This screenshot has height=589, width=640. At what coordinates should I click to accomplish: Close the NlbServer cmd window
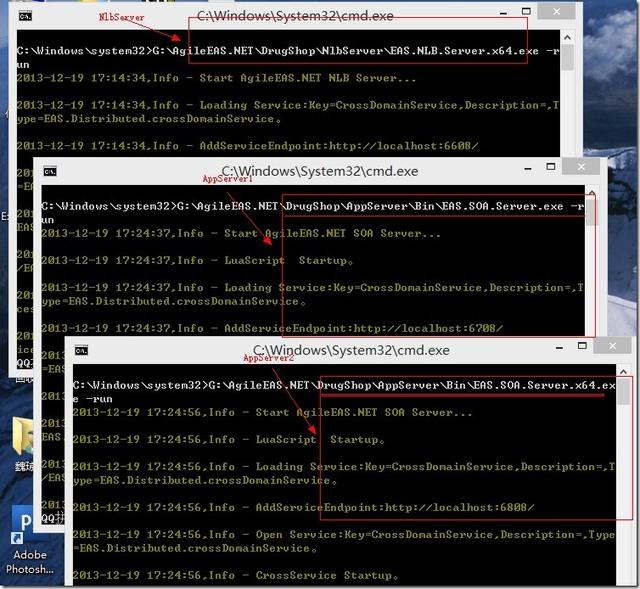coord(556,11)
